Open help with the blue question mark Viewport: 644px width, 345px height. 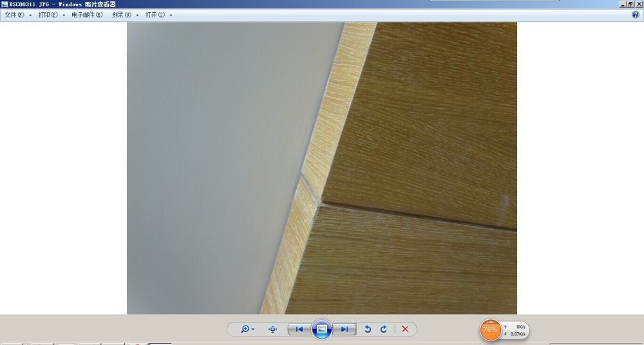tap(636, 14)
